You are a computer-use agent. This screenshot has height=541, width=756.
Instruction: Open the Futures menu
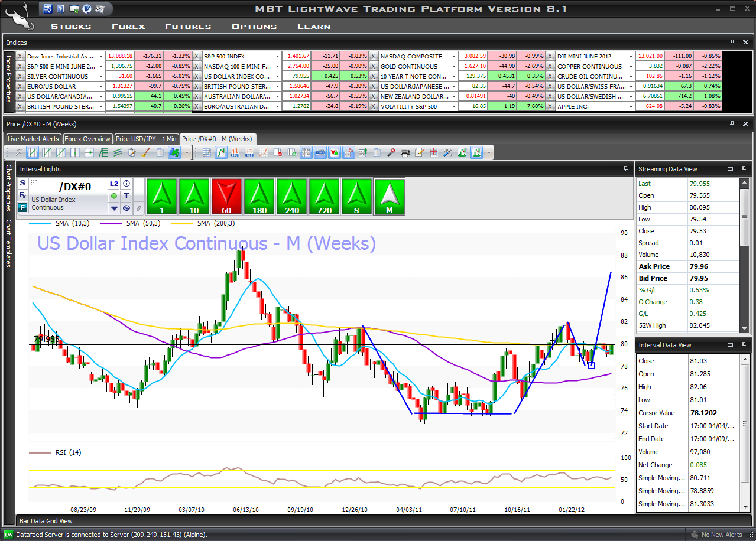tap(188, 26)
